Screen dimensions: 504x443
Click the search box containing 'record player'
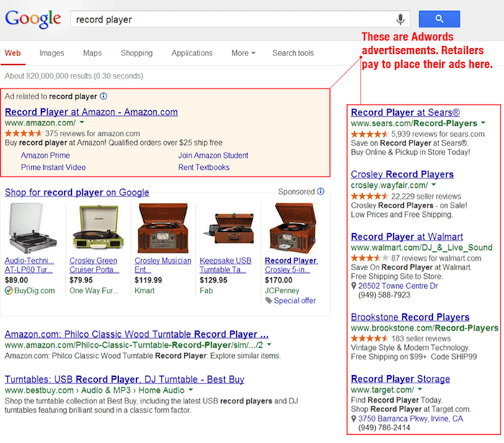point(230,19)
